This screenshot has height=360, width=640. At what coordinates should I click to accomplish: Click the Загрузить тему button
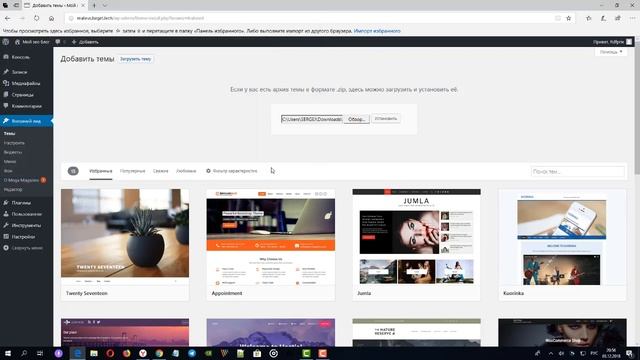point(136,59)
